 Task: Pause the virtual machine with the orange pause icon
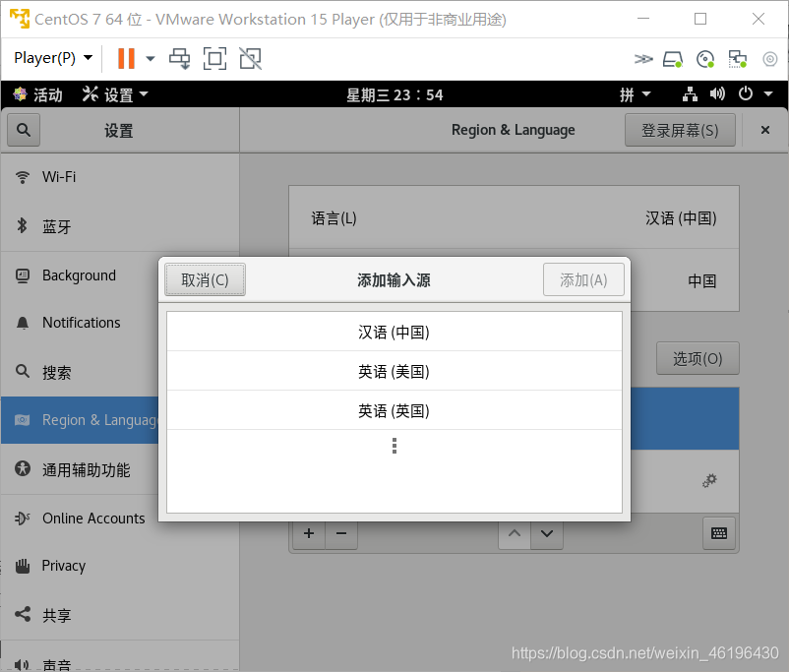126,58
